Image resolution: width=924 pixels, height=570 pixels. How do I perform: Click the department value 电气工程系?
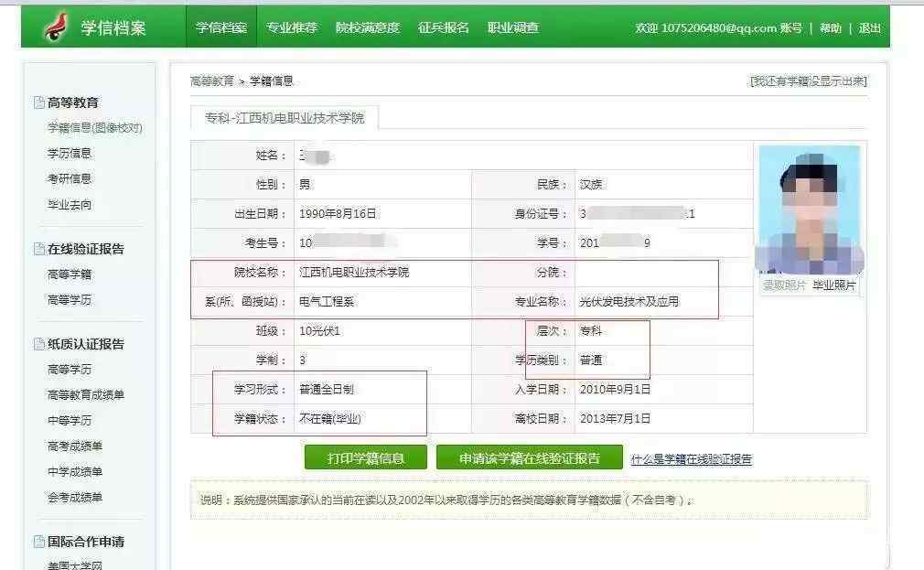click(x=327, y=301)
